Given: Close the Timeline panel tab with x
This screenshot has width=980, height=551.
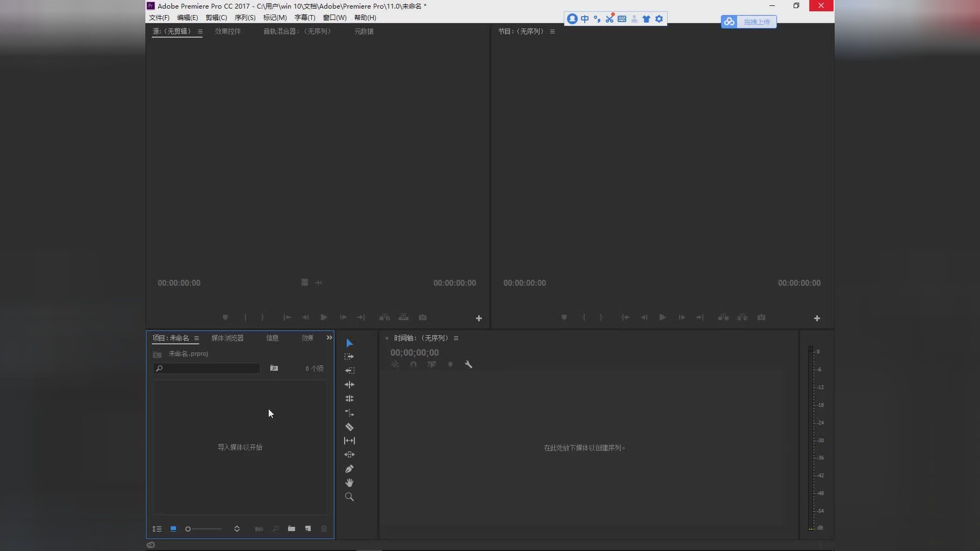Looking at the screenshot, I should point(387,338).
